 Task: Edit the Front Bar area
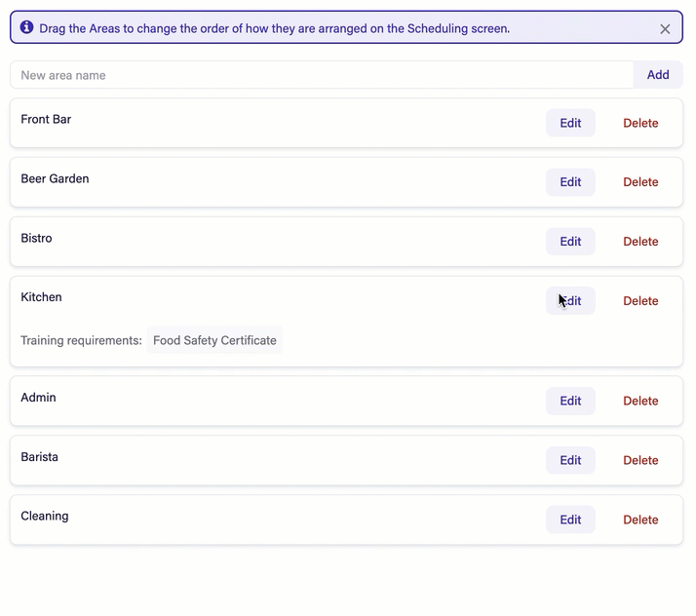[570, 123]
